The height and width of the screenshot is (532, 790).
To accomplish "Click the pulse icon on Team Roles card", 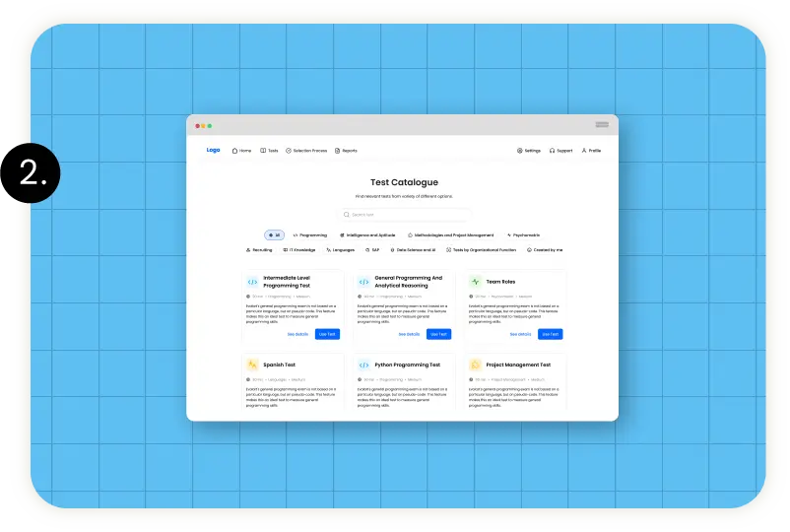I will 475,282.
